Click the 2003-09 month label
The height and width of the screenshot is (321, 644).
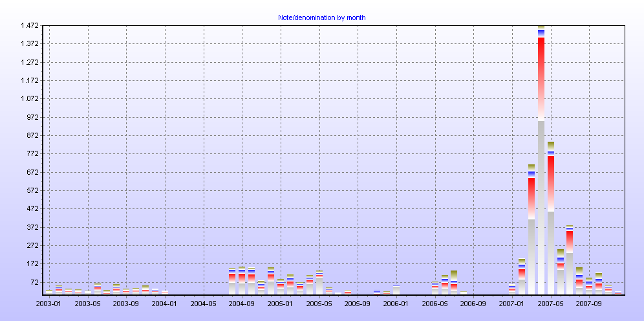[126, 304]
